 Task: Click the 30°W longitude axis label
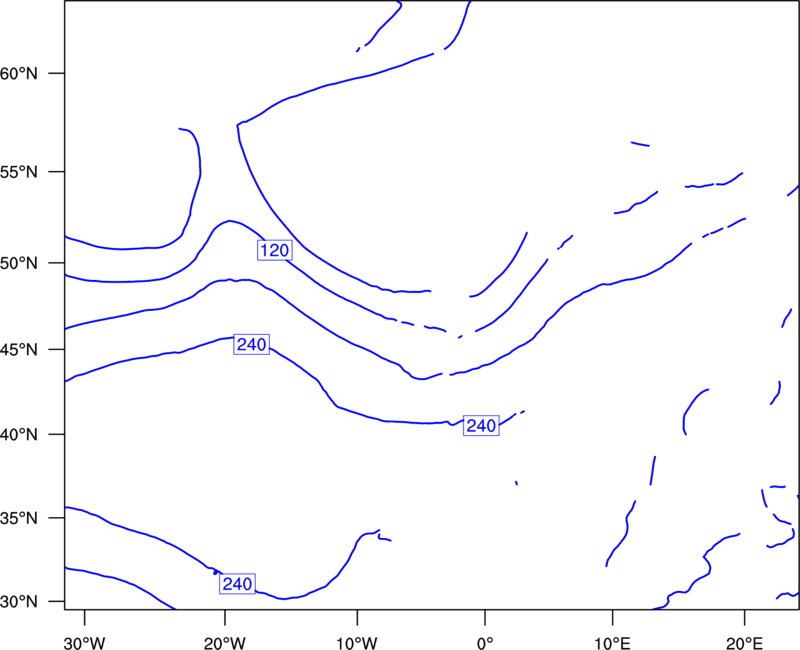[85, 643]
